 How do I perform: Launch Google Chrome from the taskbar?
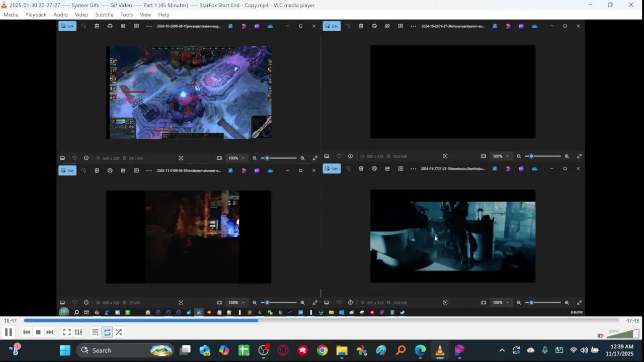(322, 350)
